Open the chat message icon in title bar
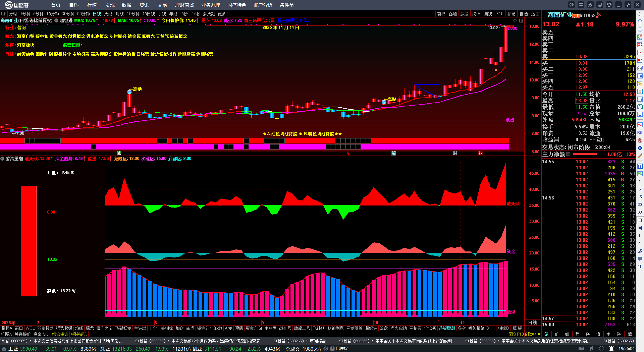This screenshot has height=352, width=644. pyautogui.click(x=572, y=5)
